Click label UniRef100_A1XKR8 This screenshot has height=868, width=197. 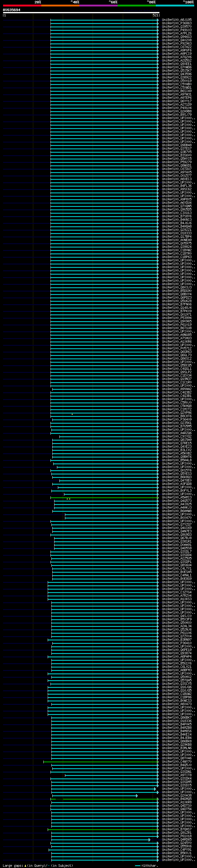(x=177, y=802)
